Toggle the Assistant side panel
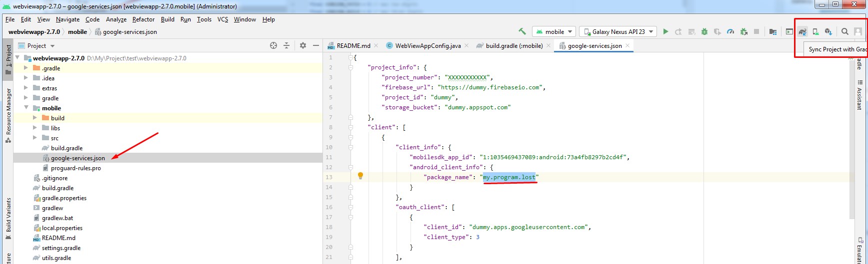The height and width of the screenshot is (264, 868). tap(859, 94)
